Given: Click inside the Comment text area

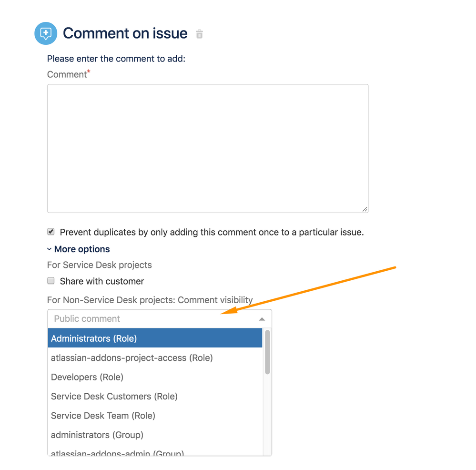Looking at the screenshot, I should click(x=207, y=148).
